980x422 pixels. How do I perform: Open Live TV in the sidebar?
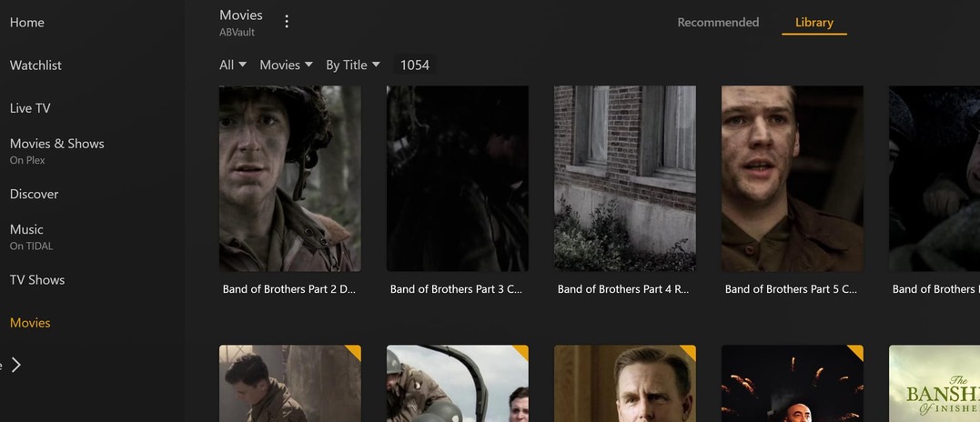[30, 108]
